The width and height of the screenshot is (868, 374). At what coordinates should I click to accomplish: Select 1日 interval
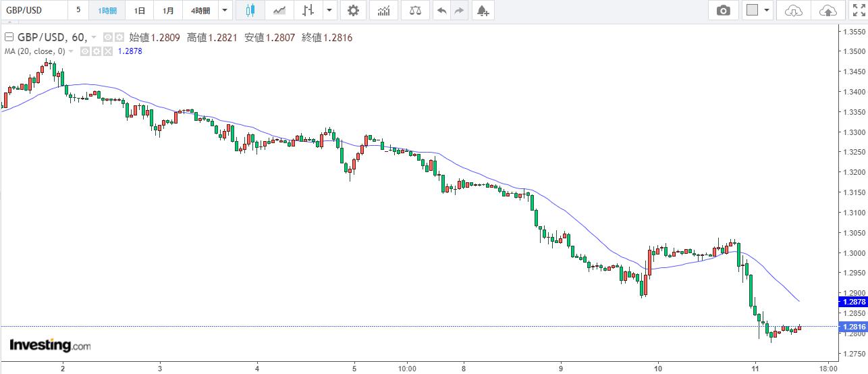pos(139,11)
